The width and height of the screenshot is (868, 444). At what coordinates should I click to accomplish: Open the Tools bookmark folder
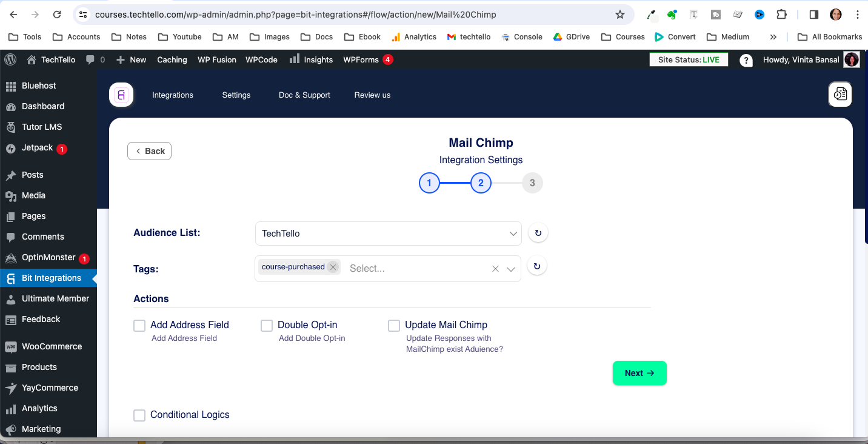pyautogui.click(x=25, y=37)
